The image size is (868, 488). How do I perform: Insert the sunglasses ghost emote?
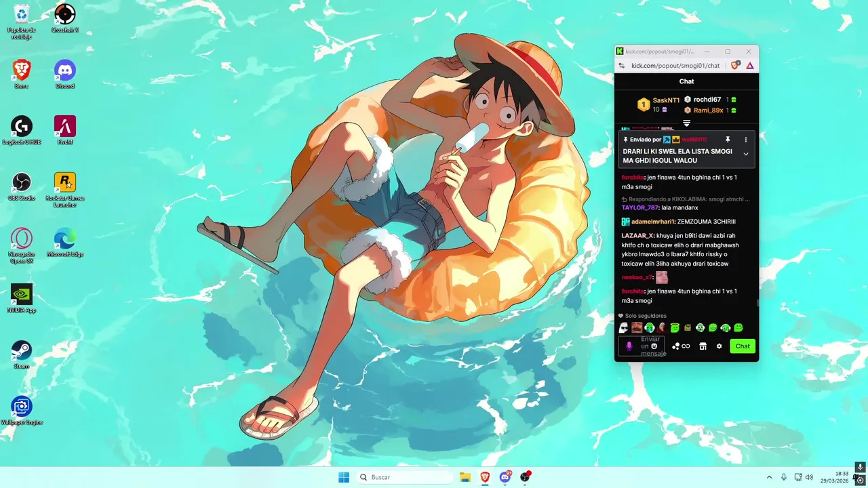(x=624, y=328)
